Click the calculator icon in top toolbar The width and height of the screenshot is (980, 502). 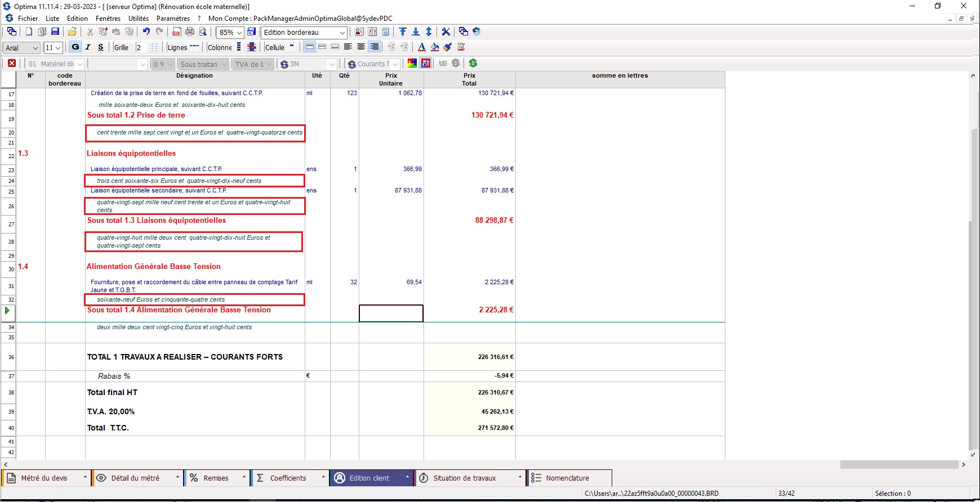(x=385, y=32)
